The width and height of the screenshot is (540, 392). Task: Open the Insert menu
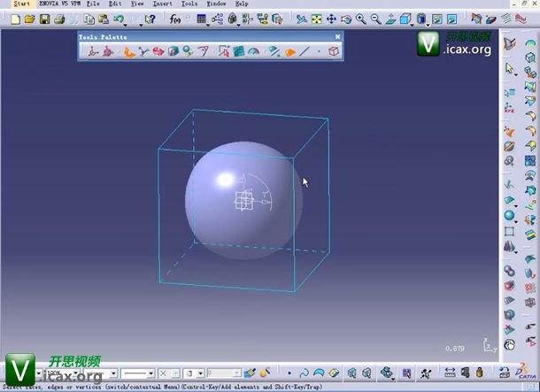pyautogui.click(x=163, y=4)
